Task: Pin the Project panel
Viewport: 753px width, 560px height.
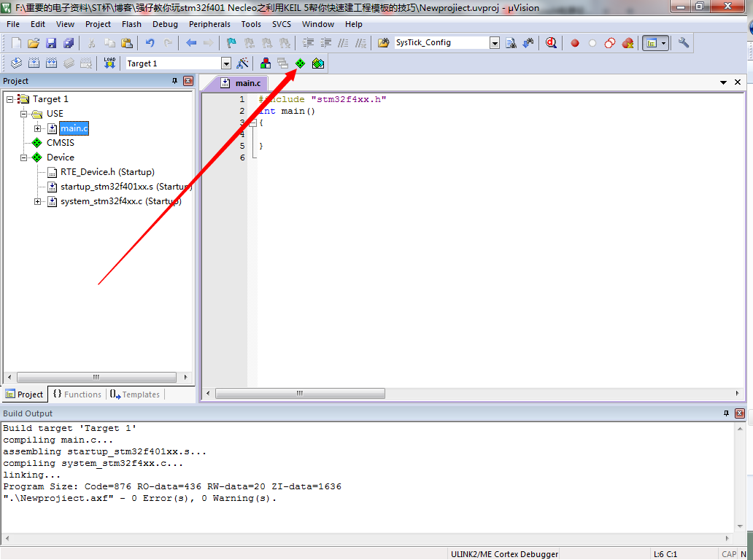Action: click(x=175, y=81)
